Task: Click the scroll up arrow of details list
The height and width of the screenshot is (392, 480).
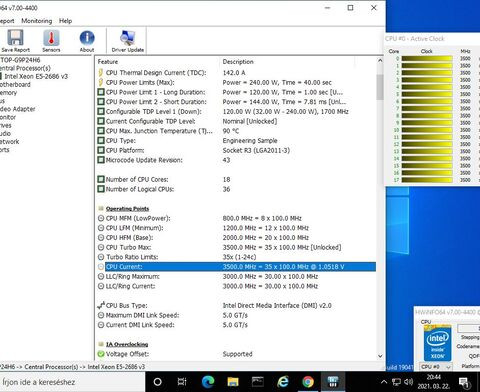Action: 380,61
